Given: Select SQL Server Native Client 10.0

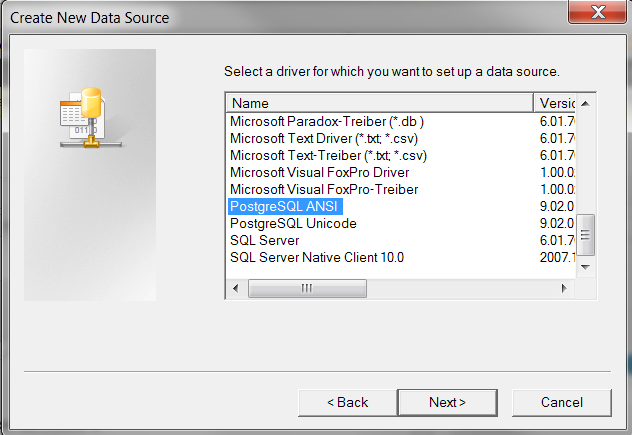Looking at the screenshot, I should 317,257.
